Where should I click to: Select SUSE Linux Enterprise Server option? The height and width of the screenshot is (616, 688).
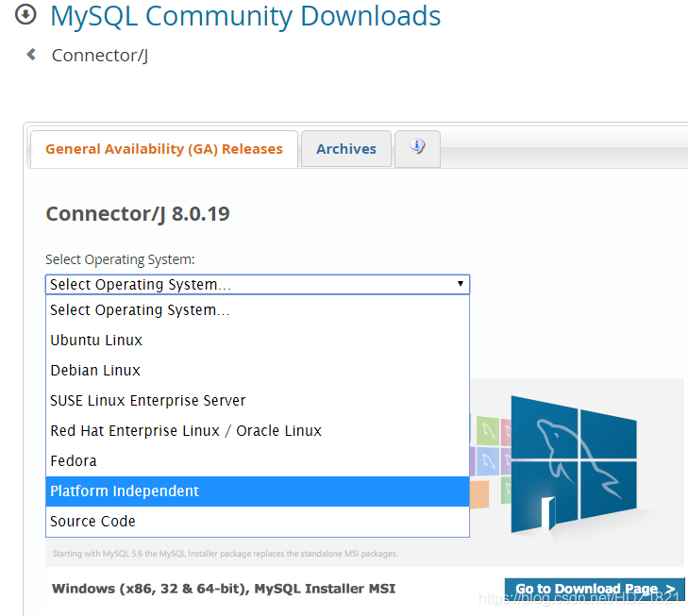148,400
